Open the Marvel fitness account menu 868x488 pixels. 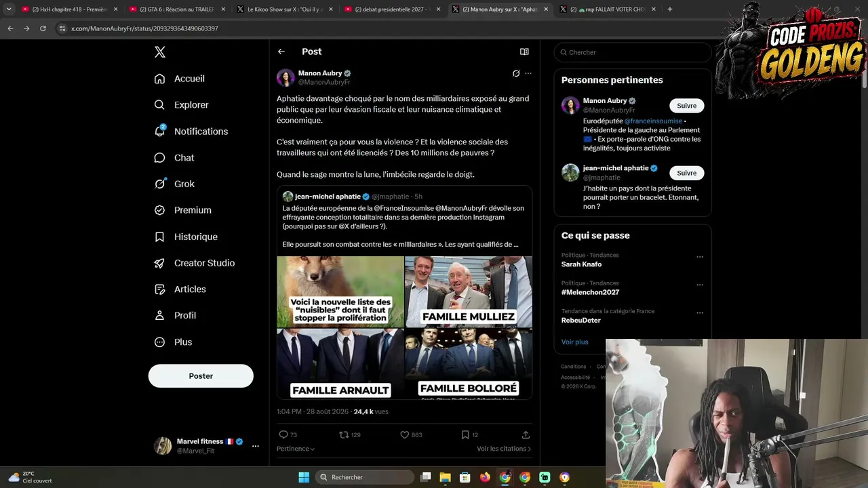(x=255, y=446)
